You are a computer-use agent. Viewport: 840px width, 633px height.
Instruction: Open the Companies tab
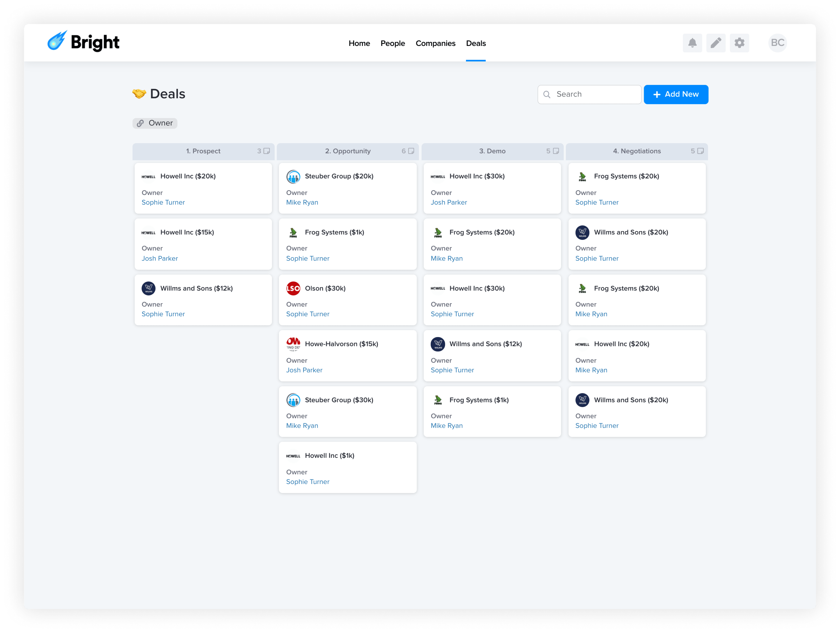coord(435,43)
